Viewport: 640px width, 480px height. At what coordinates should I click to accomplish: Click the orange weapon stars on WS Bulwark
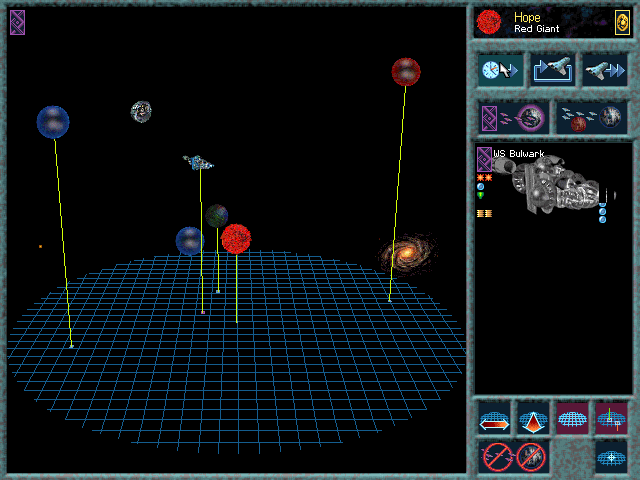tap(484, 178)
